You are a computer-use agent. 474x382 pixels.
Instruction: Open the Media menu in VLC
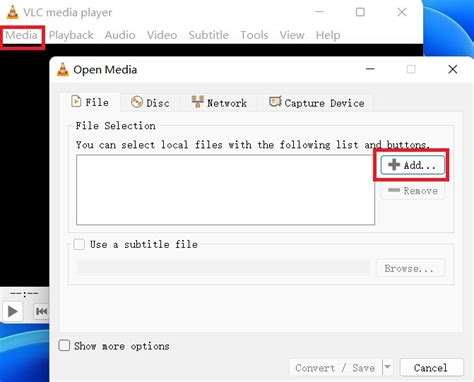(x=21, y=35)
